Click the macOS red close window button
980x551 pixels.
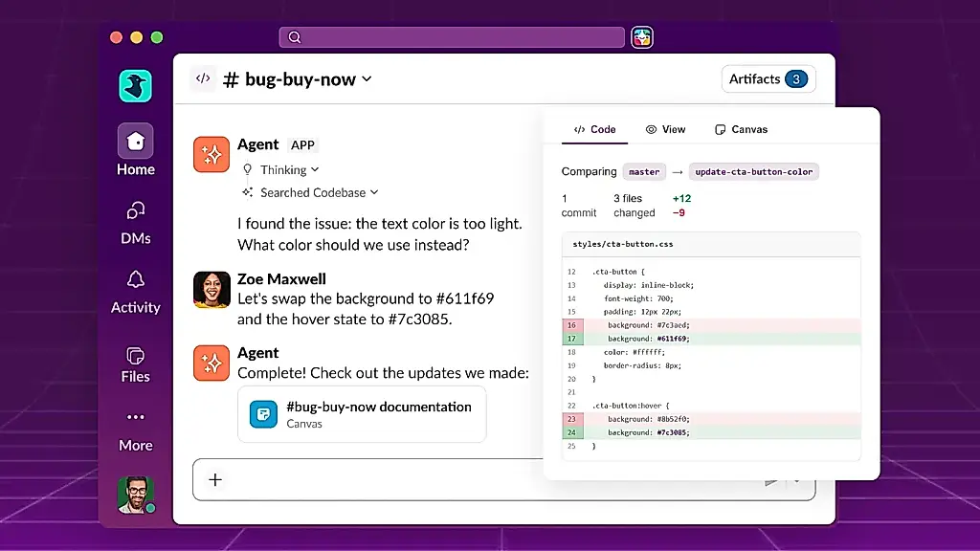pos(116,37)
